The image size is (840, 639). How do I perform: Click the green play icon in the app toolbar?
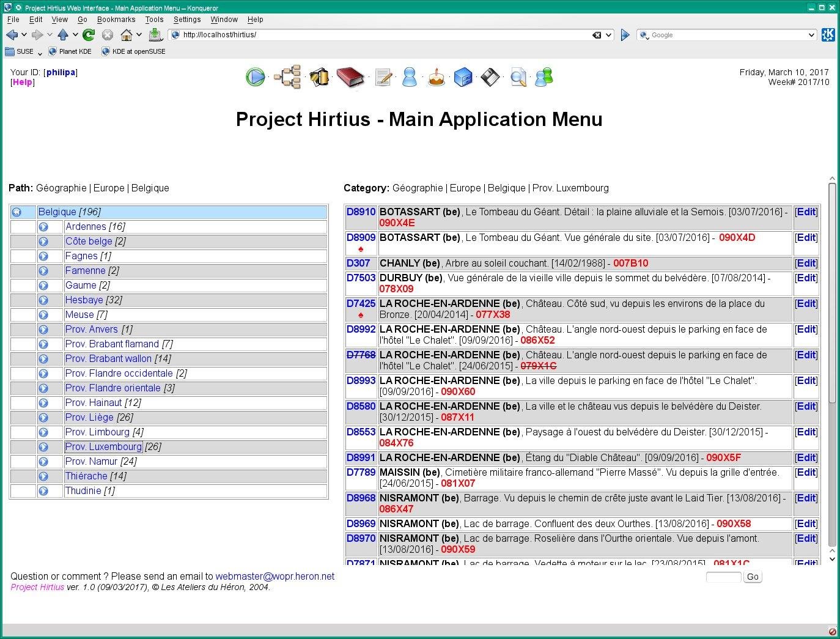[255, 76]
